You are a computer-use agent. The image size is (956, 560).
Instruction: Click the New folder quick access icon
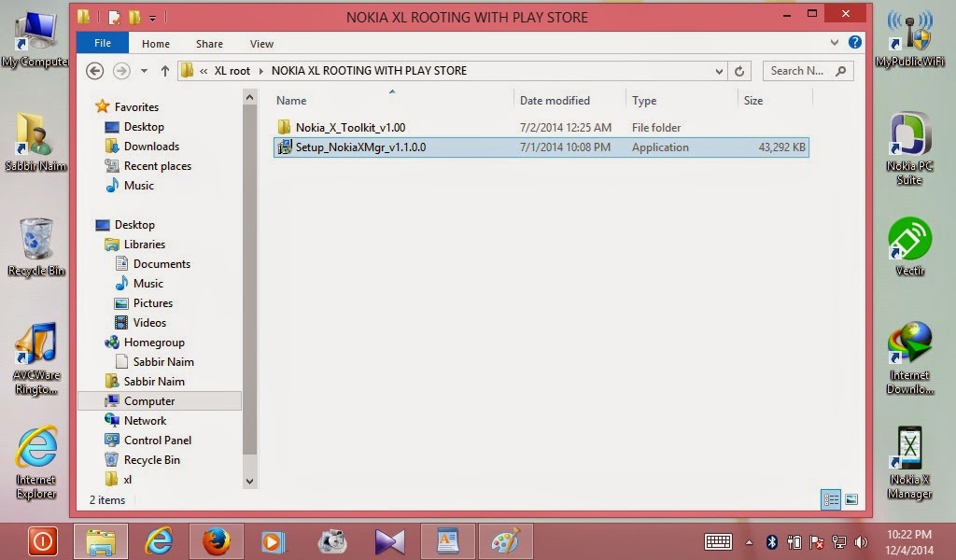[134, 17]
